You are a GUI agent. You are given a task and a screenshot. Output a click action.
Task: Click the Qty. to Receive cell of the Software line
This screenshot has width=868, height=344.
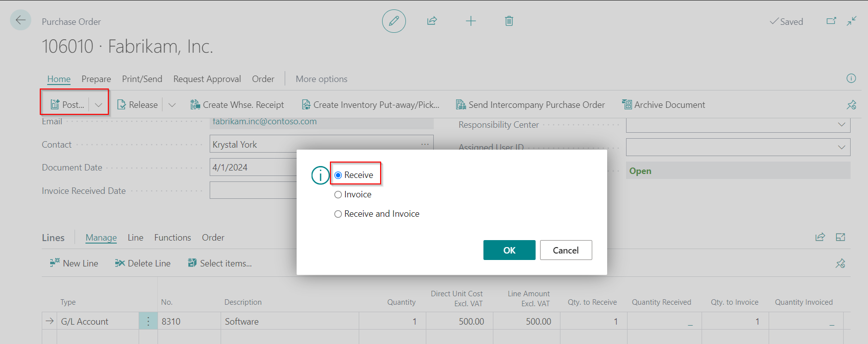[594, 321]
